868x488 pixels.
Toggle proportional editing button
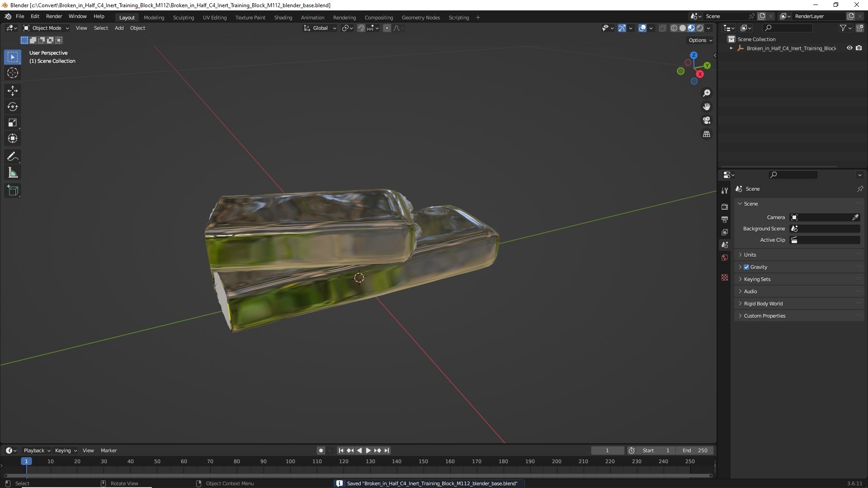click(x=387, y=28)
